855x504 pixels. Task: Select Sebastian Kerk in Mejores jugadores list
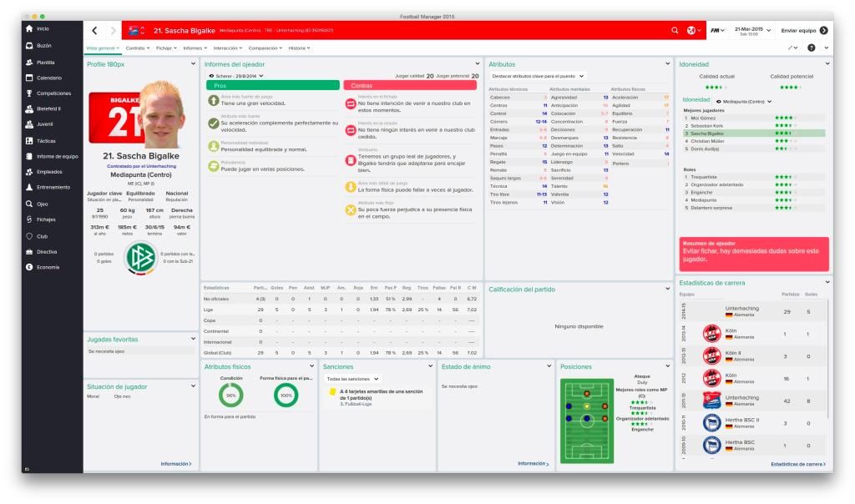pos(754,126)
